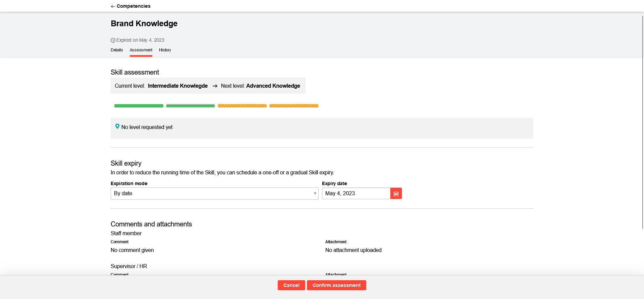Click the vertical page scrollbar
This screenshot has width=644, height=299.
pos(642,121)
